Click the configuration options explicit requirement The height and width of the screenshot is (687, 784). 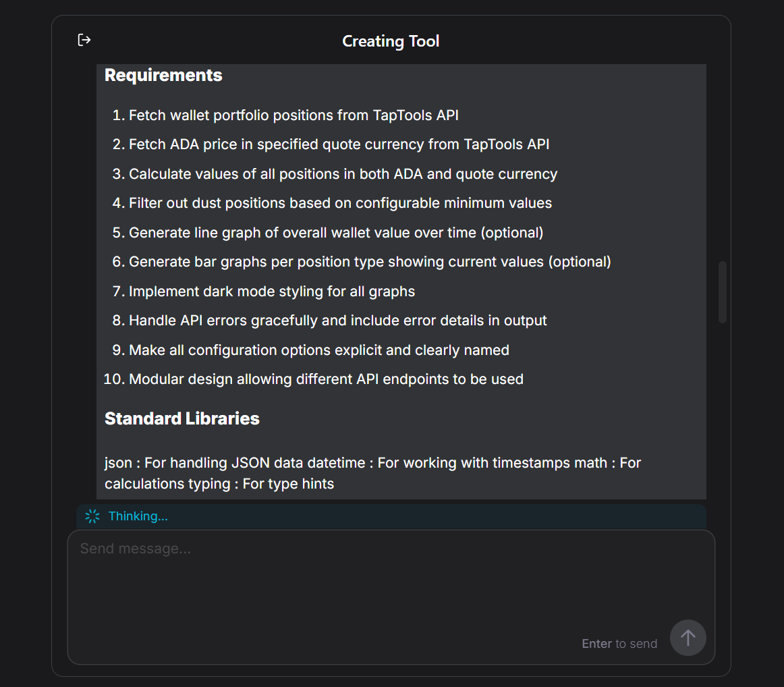click(x=318, y=350)
